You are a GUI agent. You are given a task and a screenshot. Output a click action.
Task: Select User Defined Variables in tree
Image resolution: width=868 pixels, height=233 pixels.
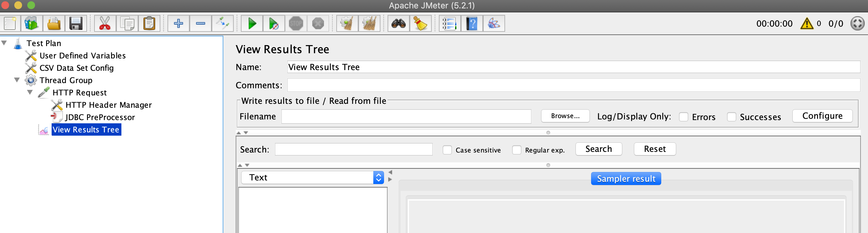click(82, 55)
